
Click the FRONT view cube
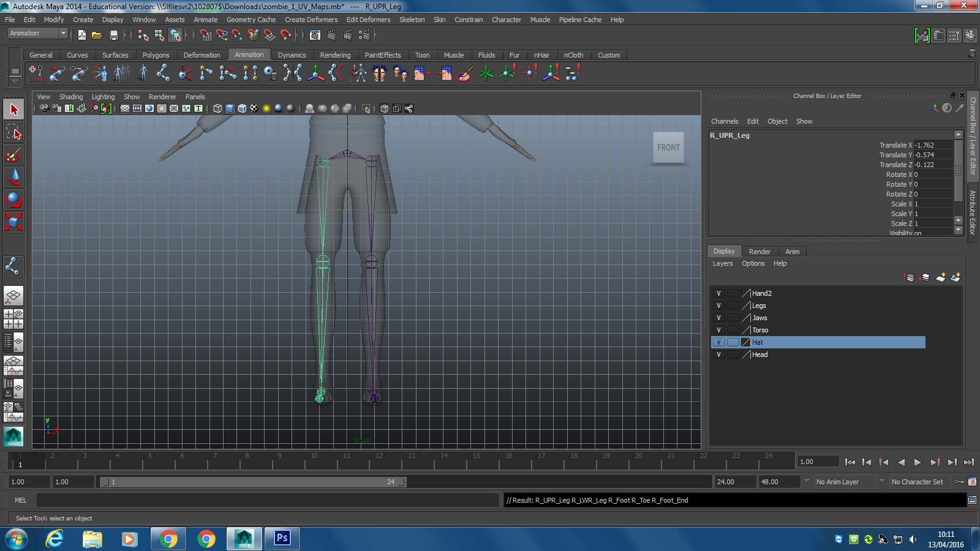pyautogui.click(x=668, y=148)
